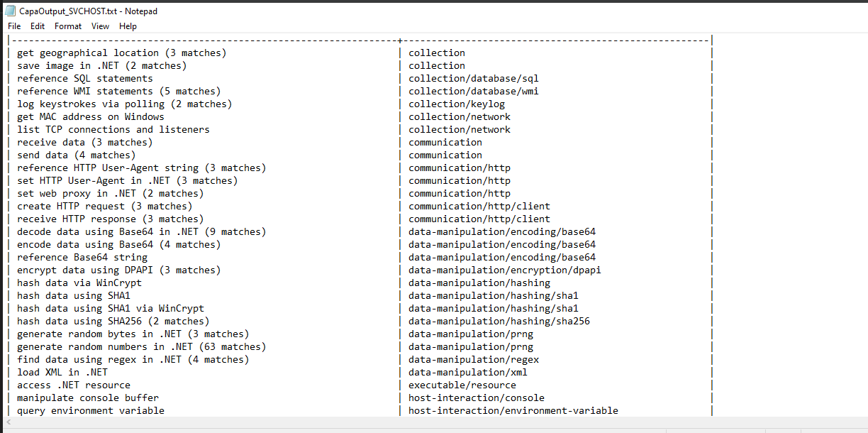Click 'get MAC address on Windows' line
The height and width of the screenshot is (433, 868).
(91, 116)
